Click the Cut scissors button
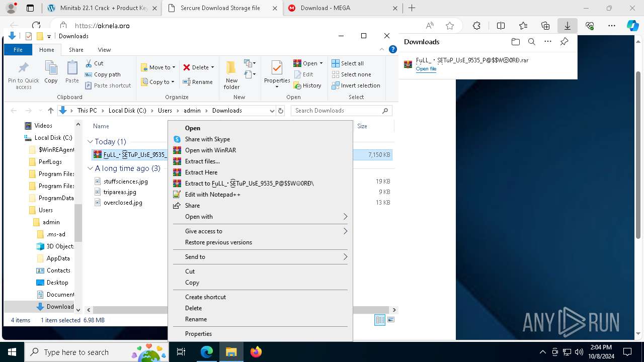 95,63
